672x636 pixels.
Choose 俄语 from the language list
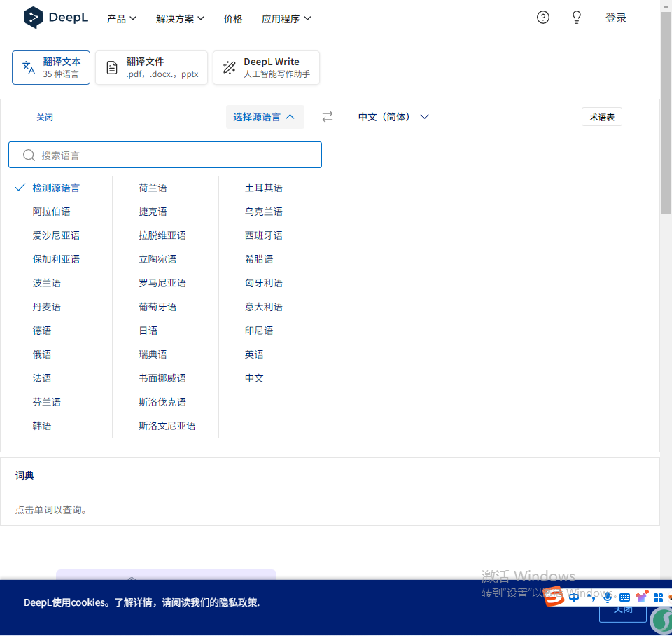[x=42, y=354]
